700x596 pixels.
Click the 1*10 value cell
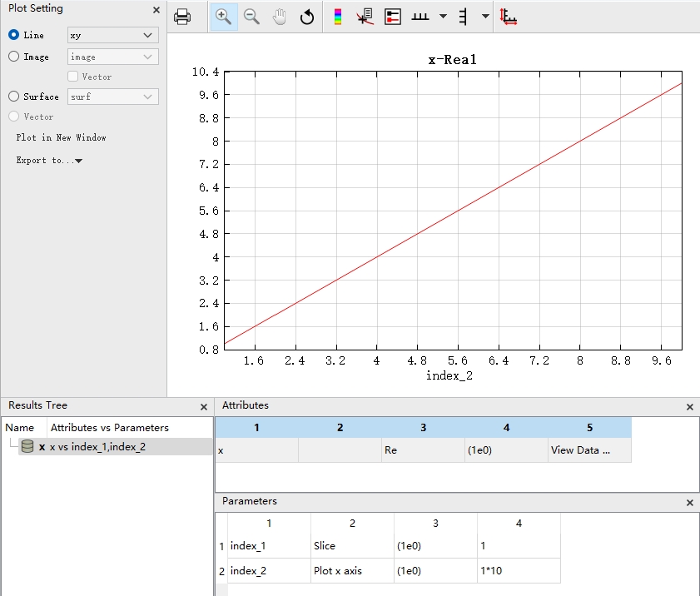tap(519, 570)
